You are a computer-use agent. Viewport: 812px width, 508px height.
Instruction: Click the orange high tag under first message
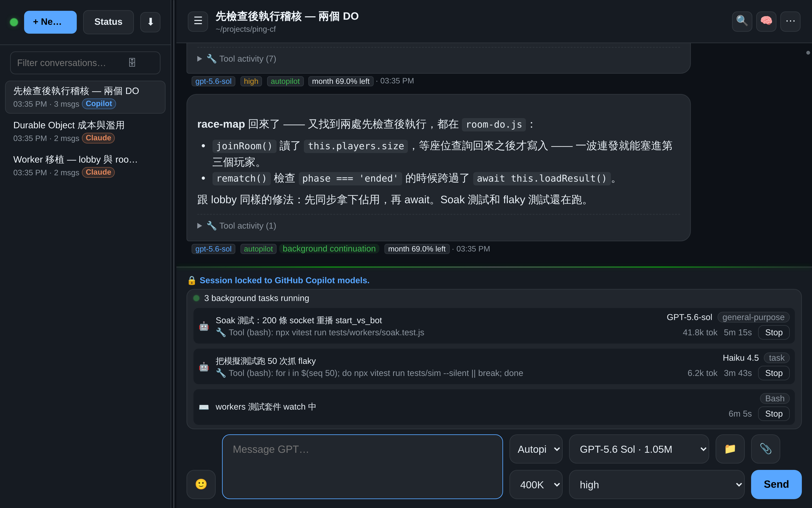coord(251,81)
